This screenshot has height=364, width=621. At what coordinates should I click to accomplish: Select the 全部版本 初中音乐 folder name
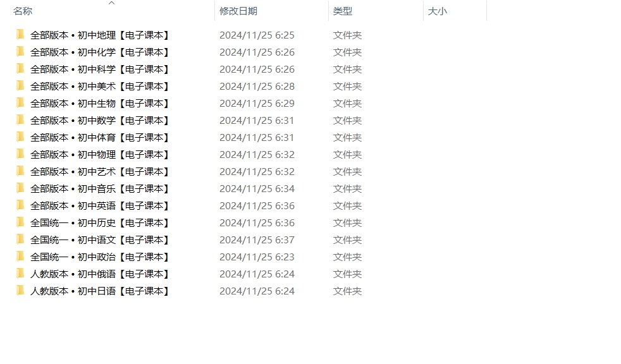[x=101, y=189]
